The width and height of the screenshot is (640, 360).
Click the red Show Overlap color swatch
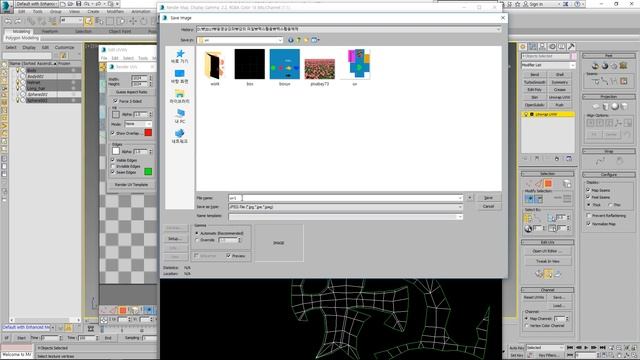tap(148, 133)
